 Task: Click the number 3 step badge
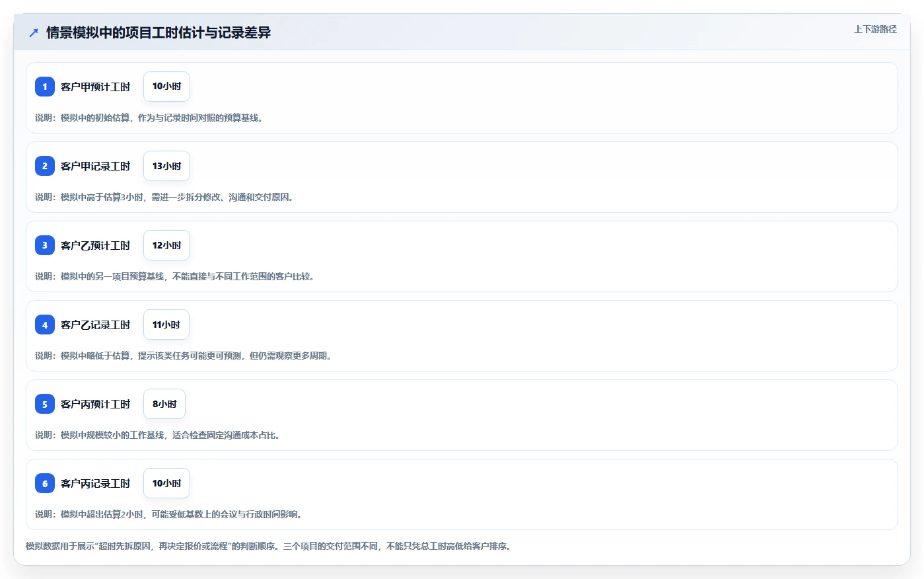click(x=45, y=245)
